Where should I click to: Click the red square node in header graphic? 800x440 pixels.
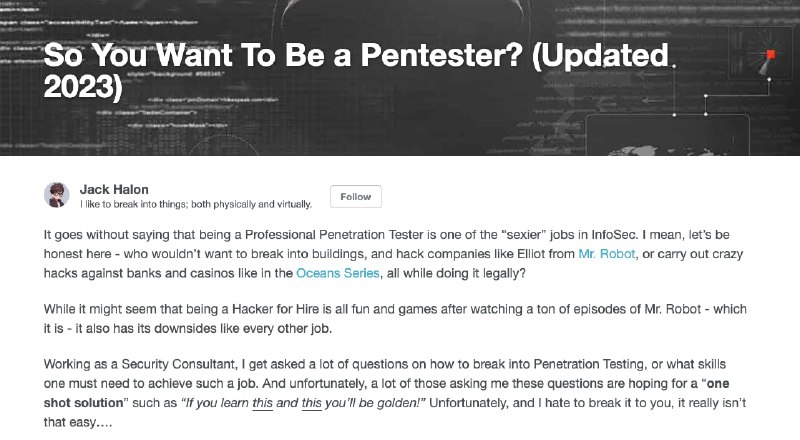click(x=770, y=53)
